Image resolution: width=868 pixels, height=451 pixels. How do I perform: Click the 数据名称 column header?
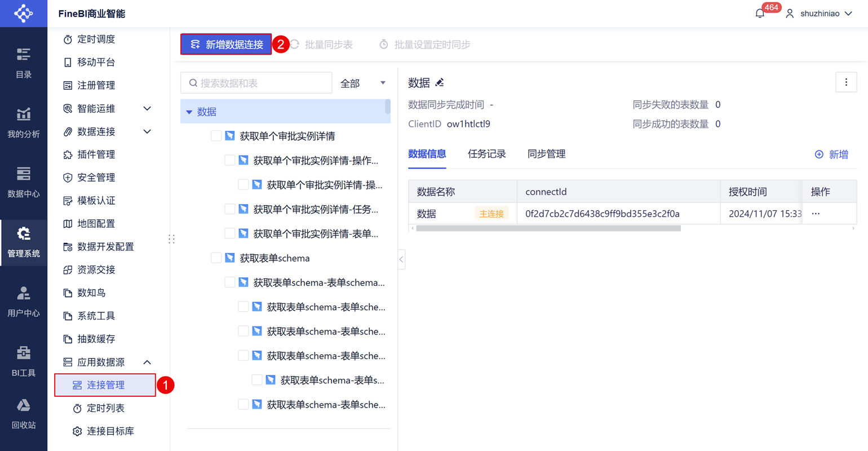pos(463,192)
